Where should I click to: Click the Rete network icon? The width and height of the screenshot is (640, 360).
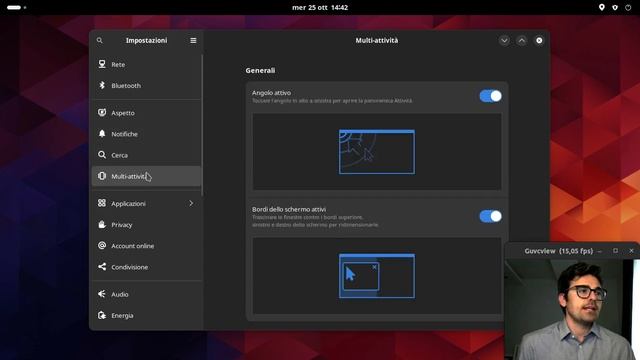(102, 64)
